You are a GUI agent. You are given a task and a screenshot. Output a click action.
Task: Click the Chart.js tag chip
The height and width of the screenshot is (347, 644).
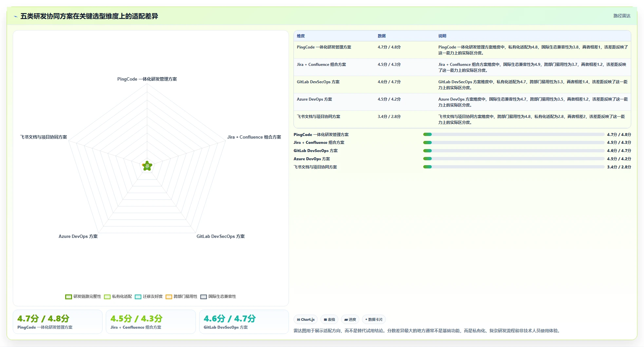pos(306,319)
